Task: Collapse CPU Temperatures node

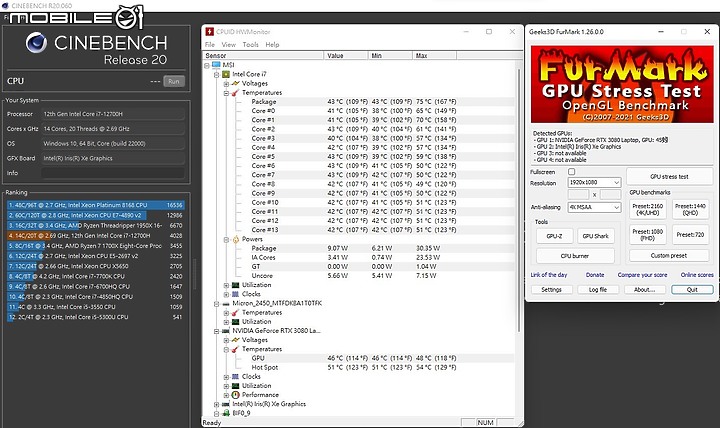Action: click(x=226, y=93)
